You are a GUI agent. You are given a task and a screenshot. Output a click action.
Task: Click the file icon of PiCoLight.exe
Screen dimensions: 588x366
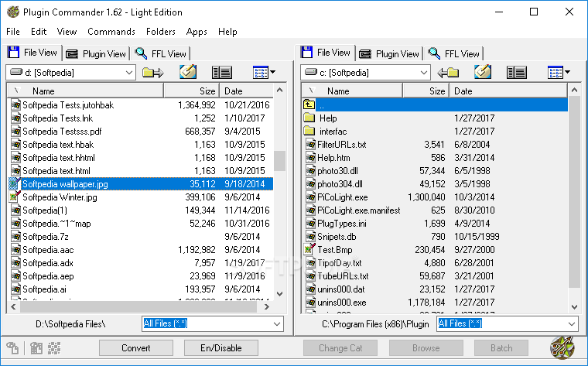click(310, 197)
